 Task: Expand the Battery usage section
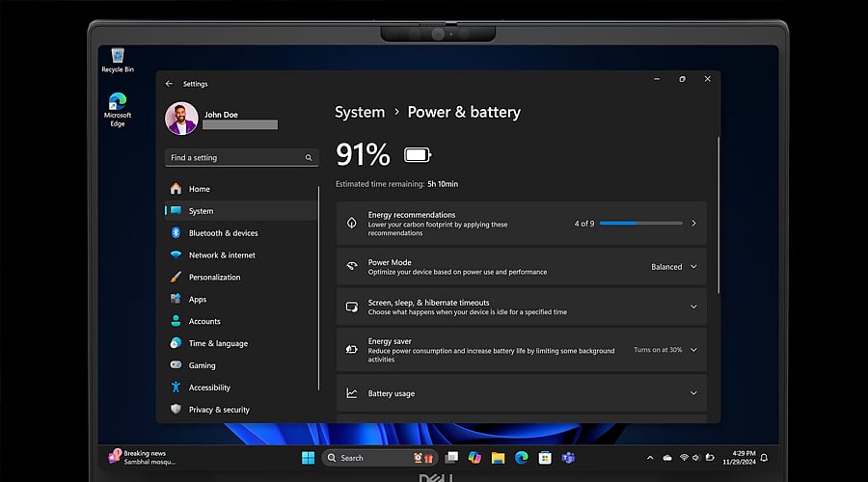693,393
